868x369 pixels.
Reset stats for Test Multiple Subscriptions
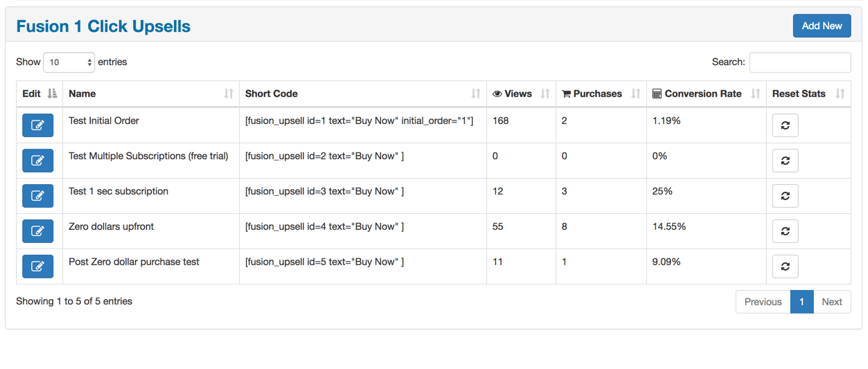coord(785,161)
